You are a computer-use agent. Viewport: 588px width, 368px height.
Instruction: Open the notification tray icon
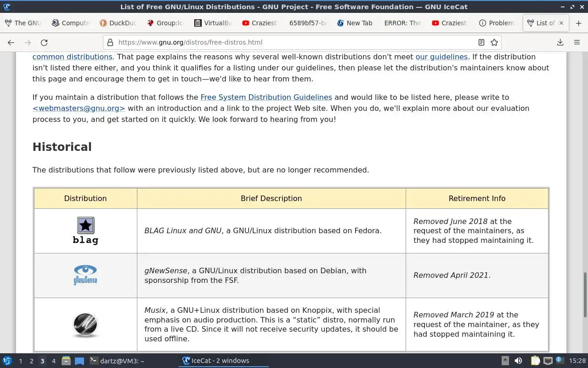tap(560, 360)
